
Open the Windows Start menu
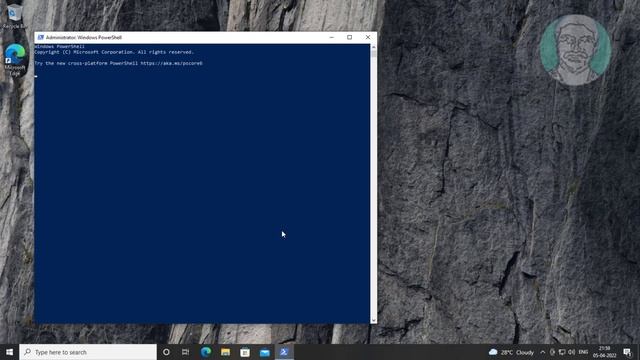pos(9,352)
